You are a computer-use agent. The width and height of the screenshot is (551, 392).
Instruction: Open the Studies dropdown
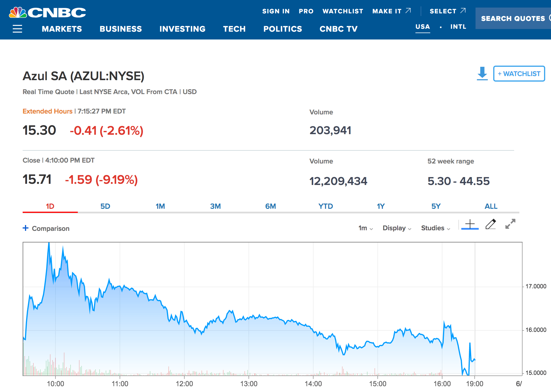(x=435, y=228)
